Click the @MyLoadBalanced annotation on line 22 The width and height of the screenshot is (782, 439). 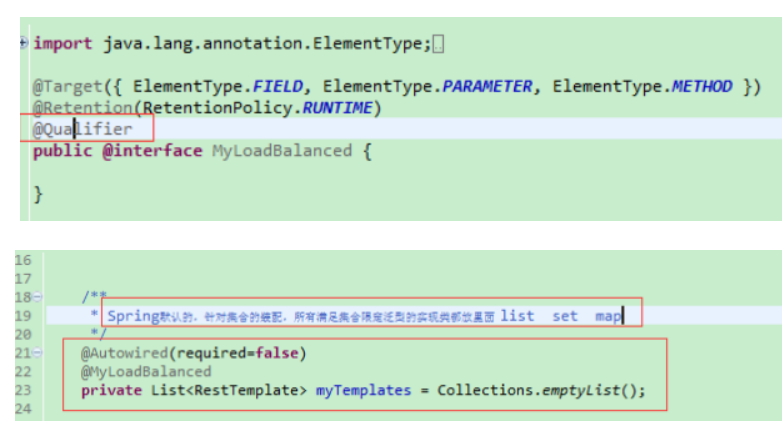pos(146,371)
